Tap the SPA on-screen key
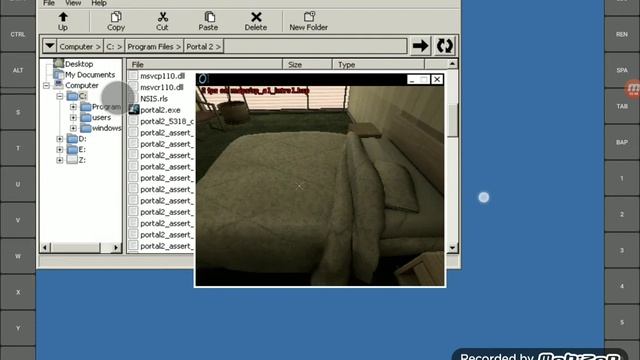Screen dimensions: 640x360 (622, 70)
